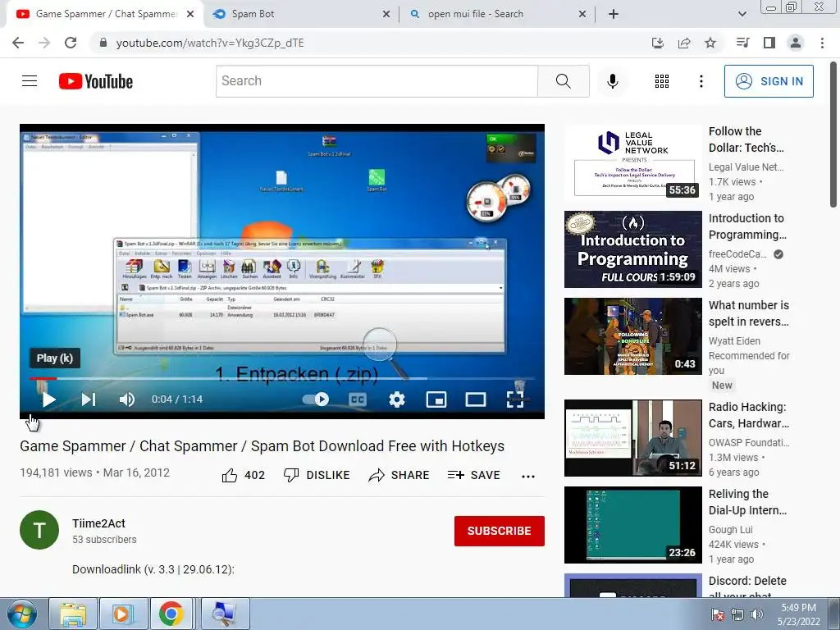Click the search magnifier button
The width and height of the screenshot is (840, 630).
pos(563,81)
